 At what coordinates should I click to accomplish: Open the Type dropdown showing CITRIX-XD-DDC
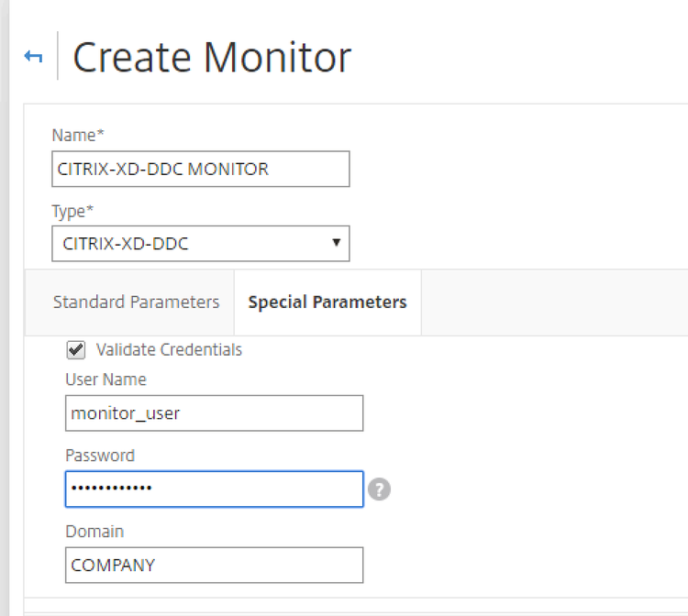point(201,244)
